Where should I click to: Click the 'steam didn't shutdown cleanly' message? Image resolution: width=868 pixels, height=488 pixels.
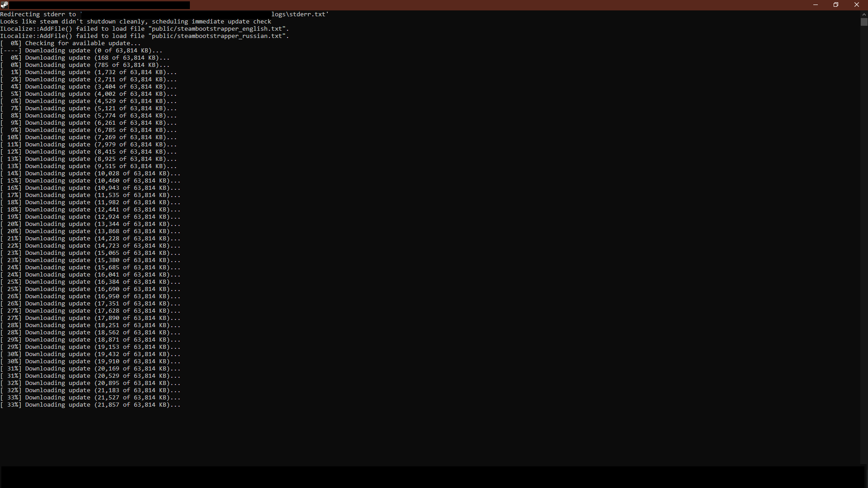(136, 22)
